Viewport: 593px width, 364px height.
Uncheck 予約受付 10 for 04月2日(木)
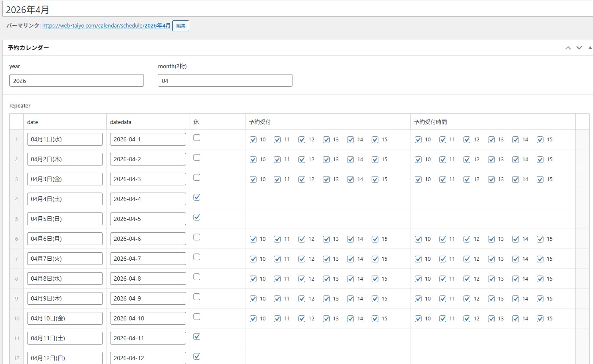(253, 160)
